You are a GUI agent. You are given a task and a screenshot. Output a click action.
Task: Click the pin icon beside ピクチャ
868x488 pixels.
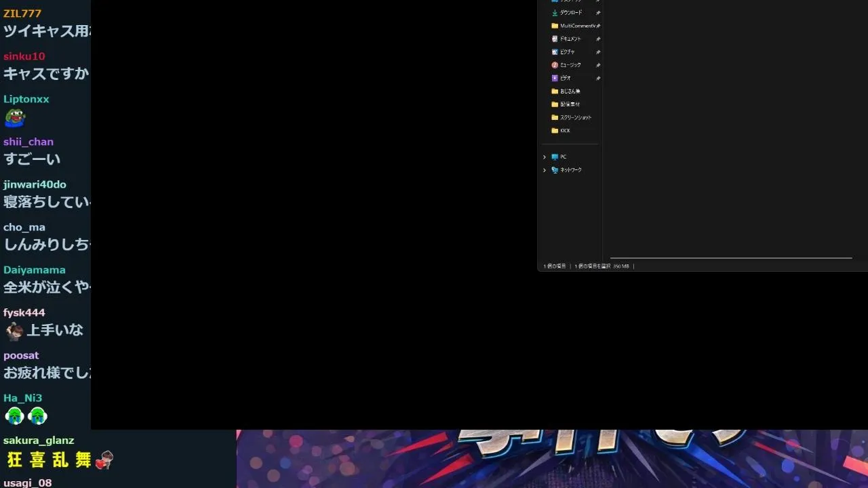coord(598,52)
